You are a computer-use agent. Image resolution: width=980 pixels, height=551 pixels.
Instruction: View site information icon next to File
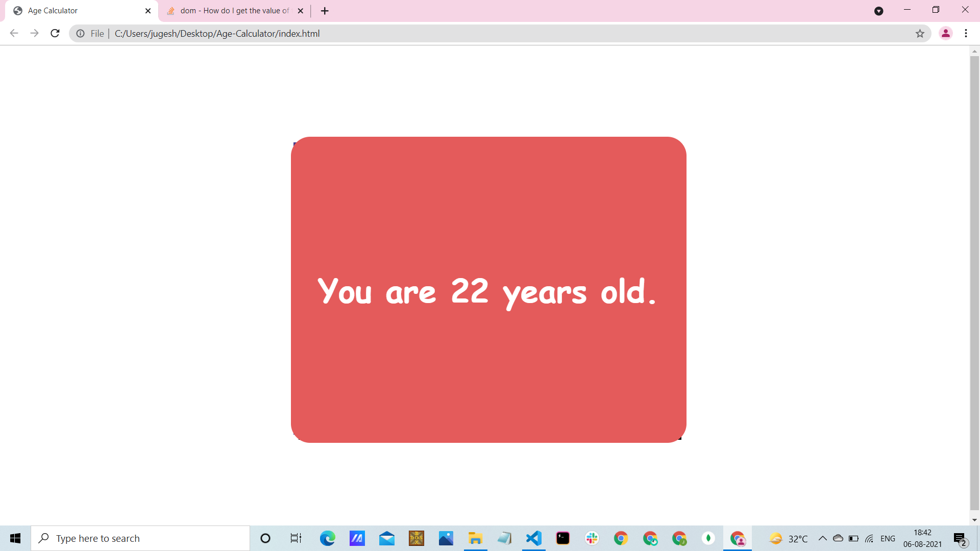point(81,34)
